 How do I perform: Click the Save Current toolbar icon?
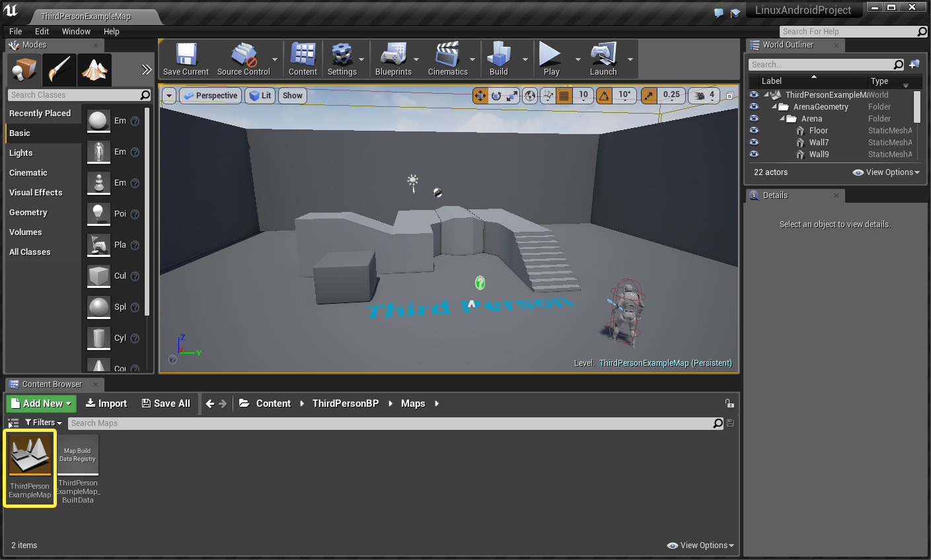pos(186,55)
